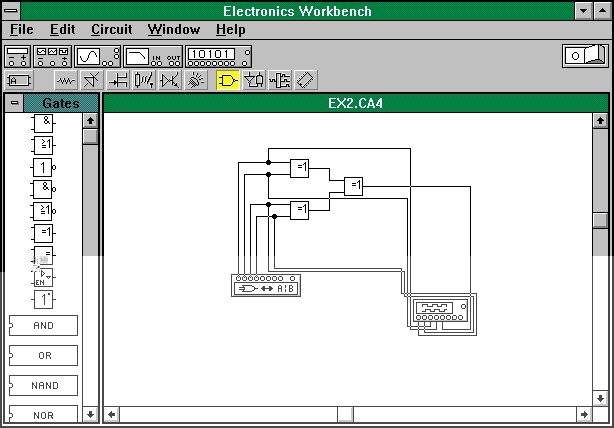Image resolution: width=614 pixels, height=428 pixels.
Task: Pick the XOR (=1) gate in bin
Action: click(43, 233)
